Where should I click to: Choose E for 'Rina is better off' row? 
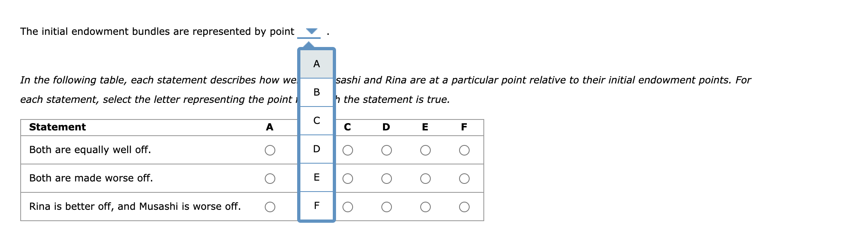(425, 207)
